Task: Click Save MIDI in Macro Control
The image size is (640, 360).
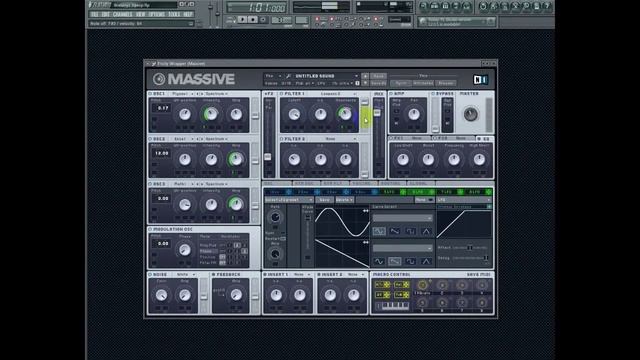Action: click(x=479, y=275)
